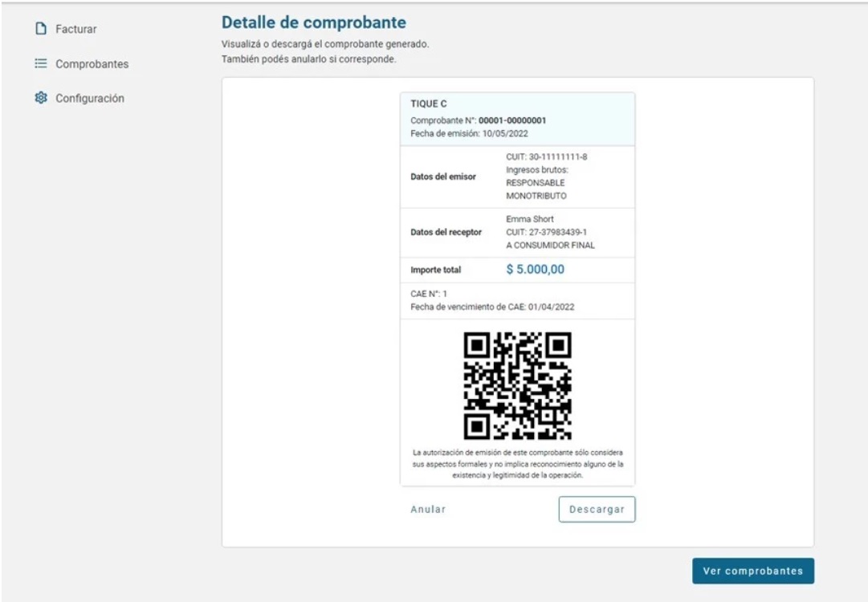Download the receipt with Descargar
Viewport: 868px width, 602px height.
[x=597, y=509]
